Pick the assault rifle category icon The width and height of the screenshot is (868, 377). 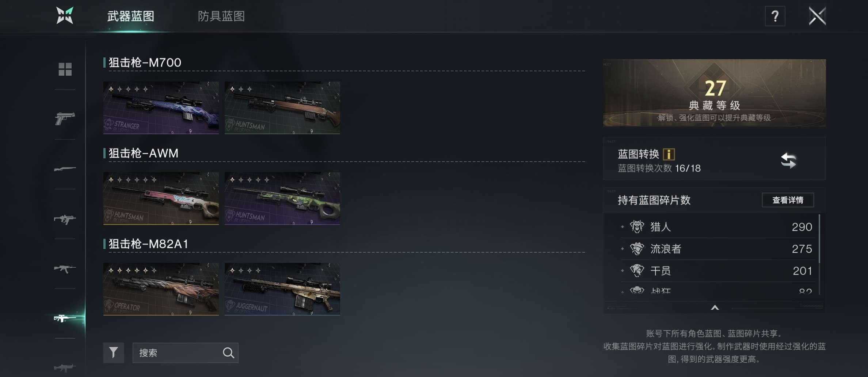point(65,269)
